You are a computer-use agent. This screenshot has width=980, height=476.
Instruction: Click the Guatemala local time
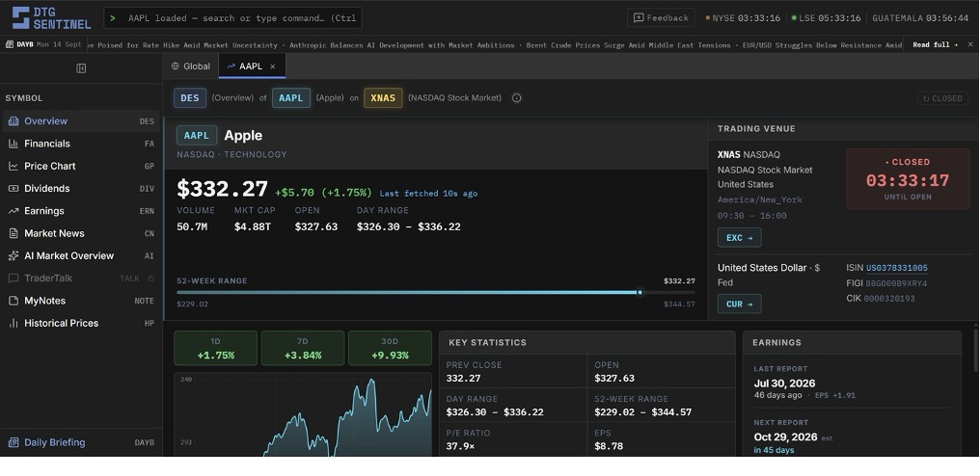[920, 18]
